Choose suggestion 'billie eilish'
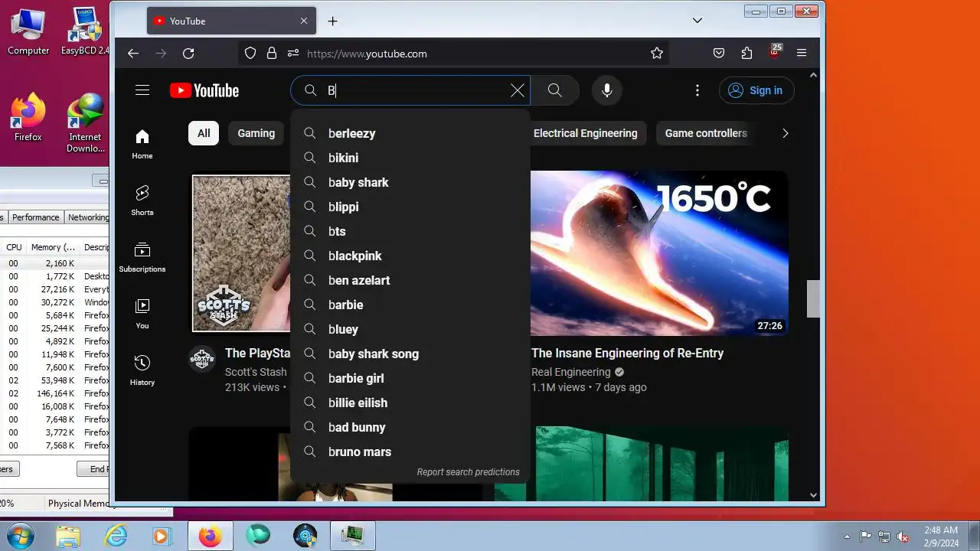Screen dimensions: 980x551 click(x=410, y=403)
